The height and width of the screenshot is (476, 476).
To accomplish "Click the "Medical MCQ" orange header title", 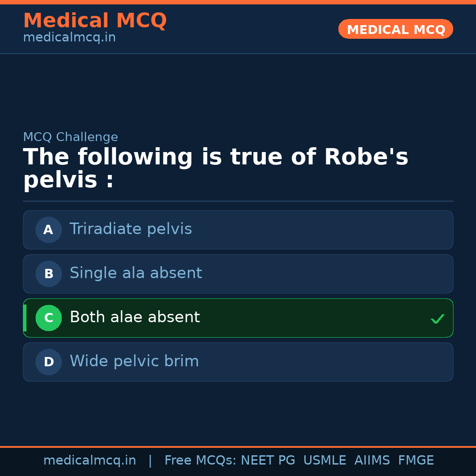I will (x=95, y=21).
